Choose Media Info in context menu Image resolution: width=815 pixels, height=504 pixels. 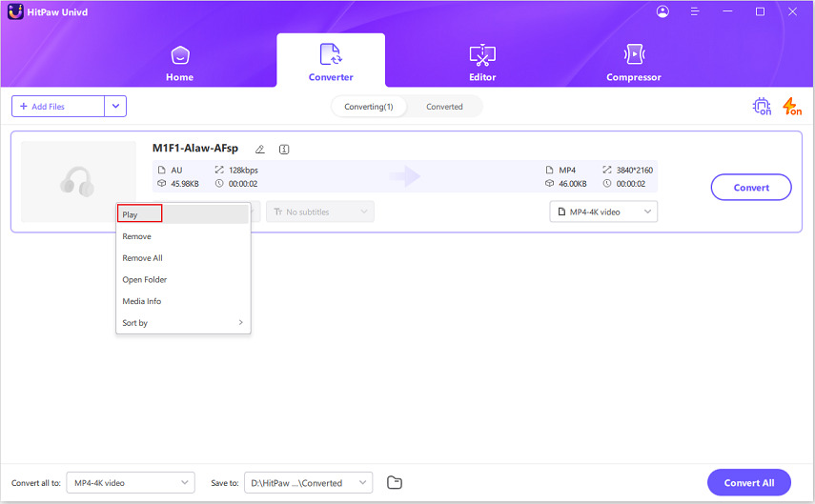pyautogui.click(x=142, y=301)
